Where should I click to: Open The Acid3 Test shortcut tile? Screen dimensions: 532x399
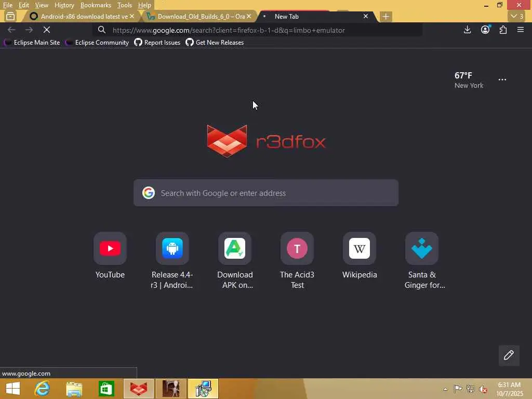click(x=297, y=260)
